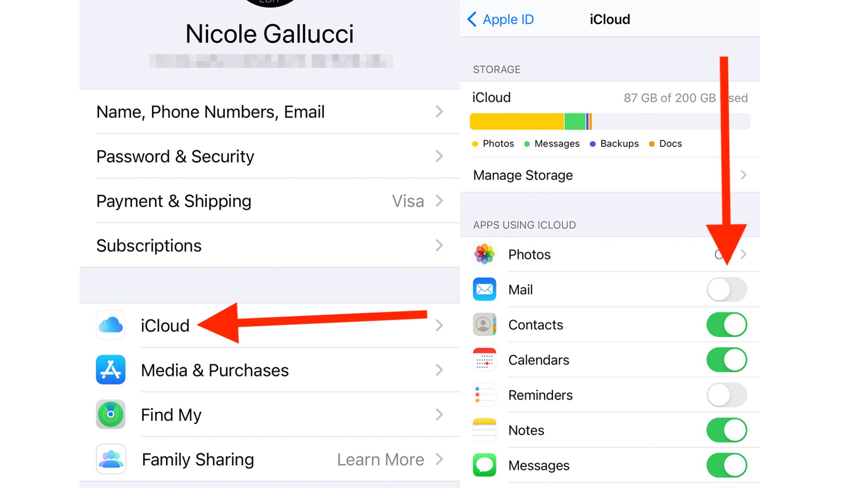Go back to Apple ID screen
The width and height of the screenshot is (868, 488).
coord(501,19)
